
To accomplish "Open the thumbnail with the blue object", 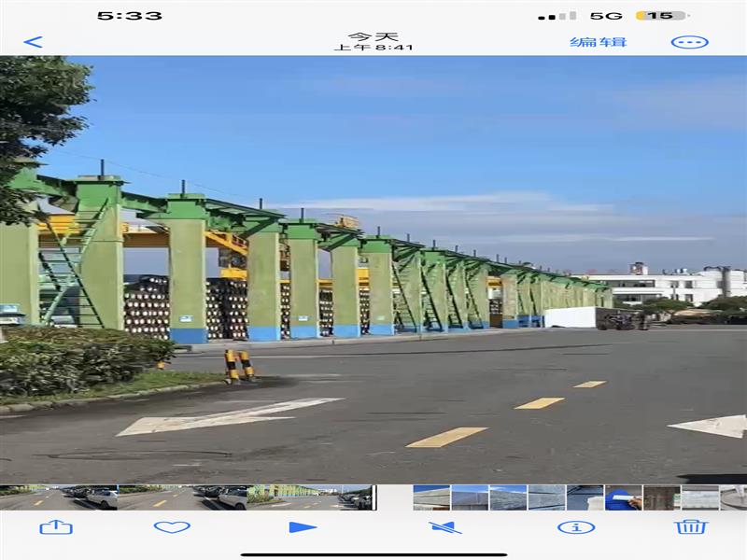I will click(x=623, y=497).
